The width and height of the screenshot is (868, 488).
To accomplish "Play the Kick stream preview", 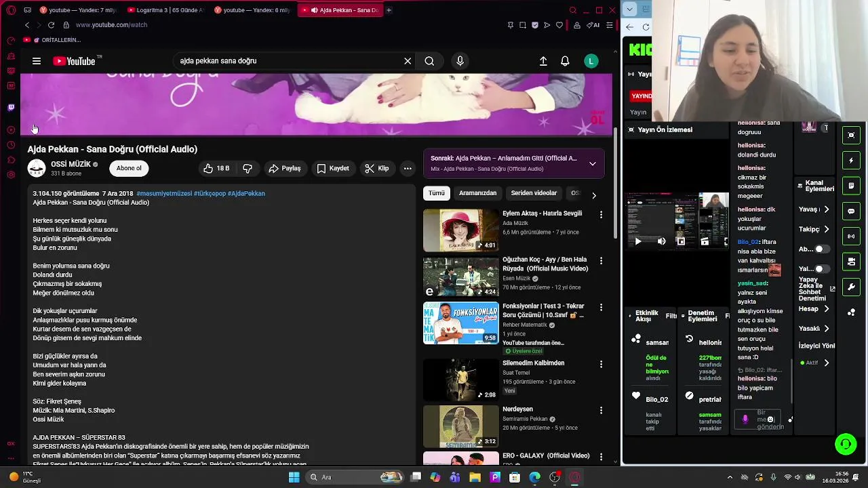I will 637,241.
